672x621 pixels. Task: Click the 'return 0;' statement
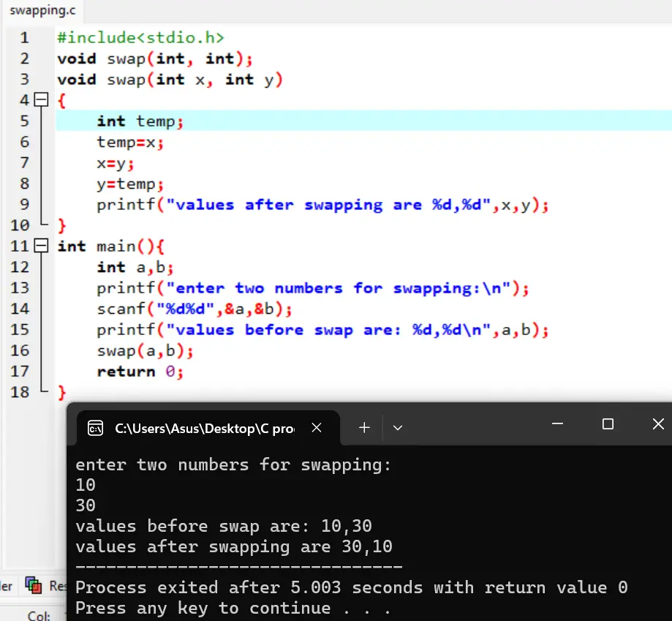(140, 372)
